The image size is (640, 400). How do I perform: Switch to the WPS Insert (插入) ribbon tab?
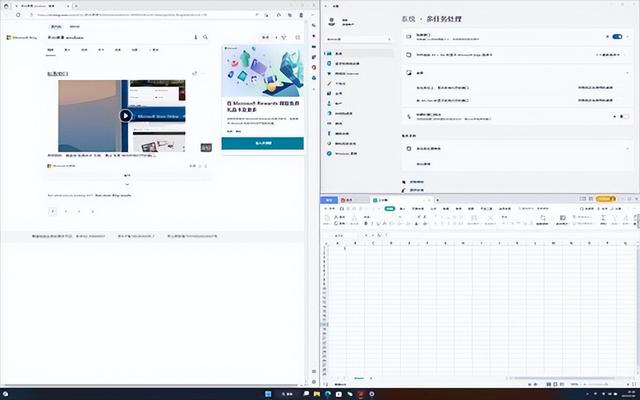[402, 209]
